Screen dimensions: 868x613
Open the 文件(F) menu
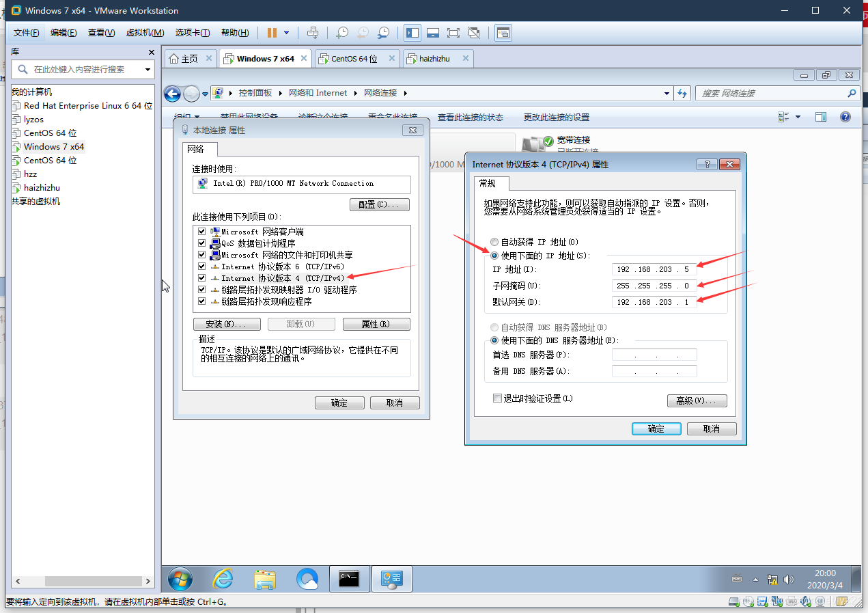(x=26, y=33)
